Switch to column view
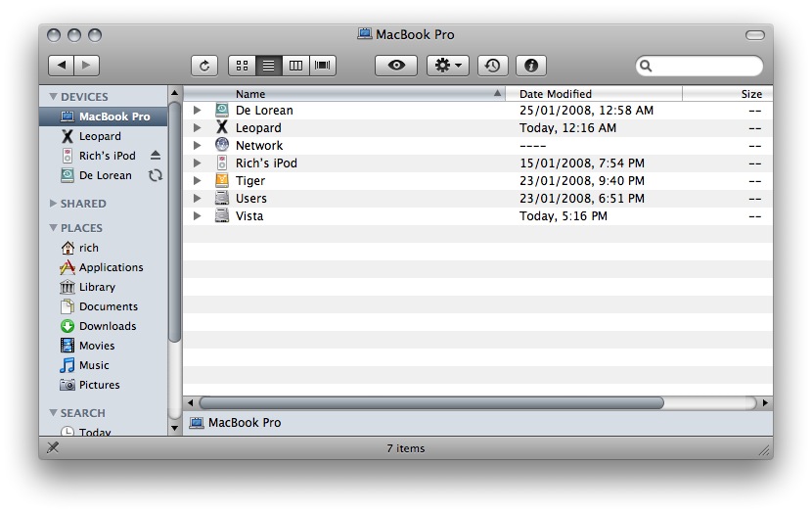The image size is (812, 513). point(295,66)
